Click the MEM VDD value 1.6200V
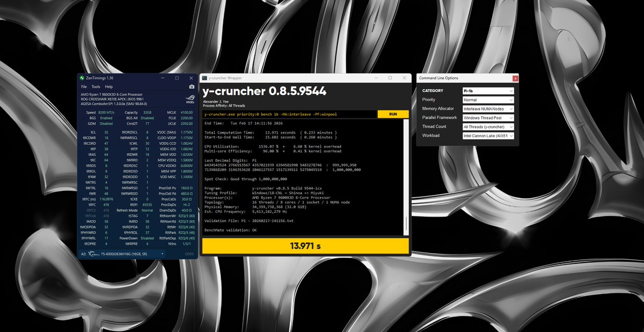644x332 pixels. 186,154
